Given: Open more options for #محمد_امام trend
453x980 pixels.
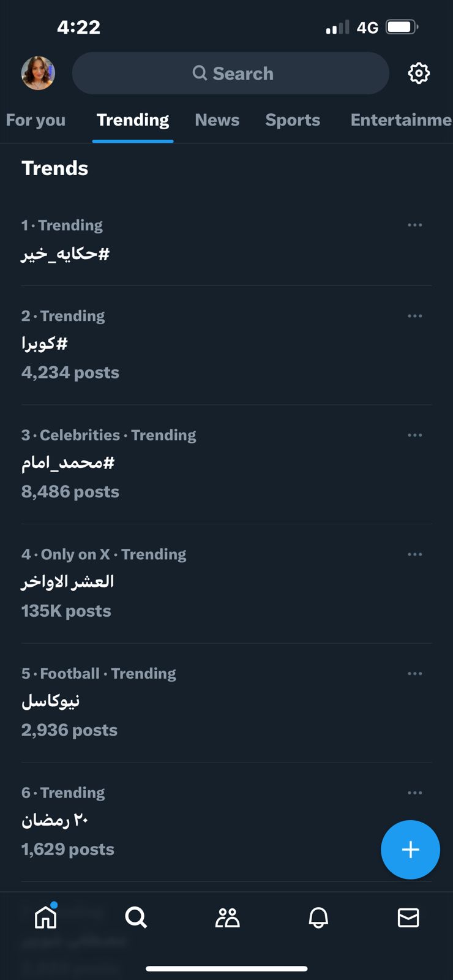Looking at the screenshot, I should [x=414, y=435].
